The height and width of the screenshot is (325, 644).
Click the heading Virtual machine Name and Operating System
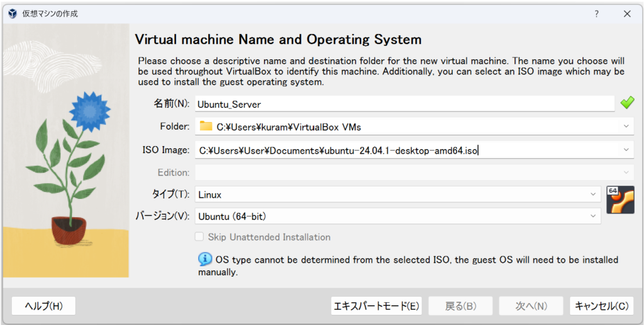coord(278,40)
